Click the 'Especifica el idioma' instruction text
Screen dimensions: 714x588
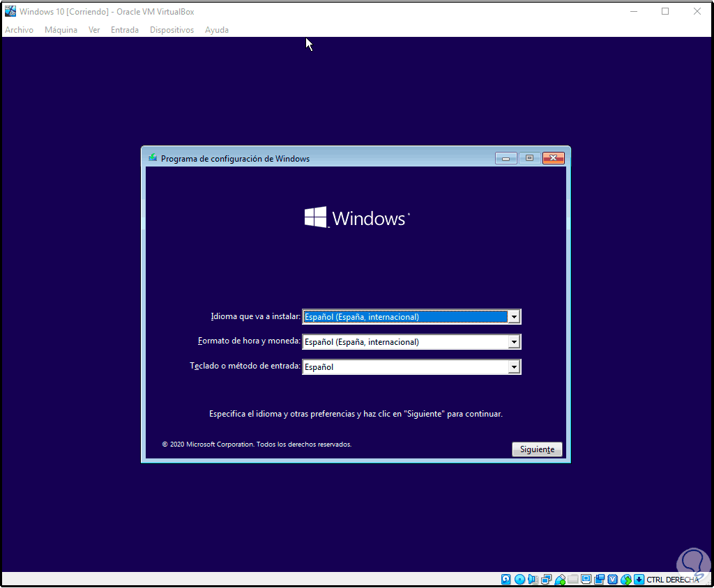click(356, 414)
